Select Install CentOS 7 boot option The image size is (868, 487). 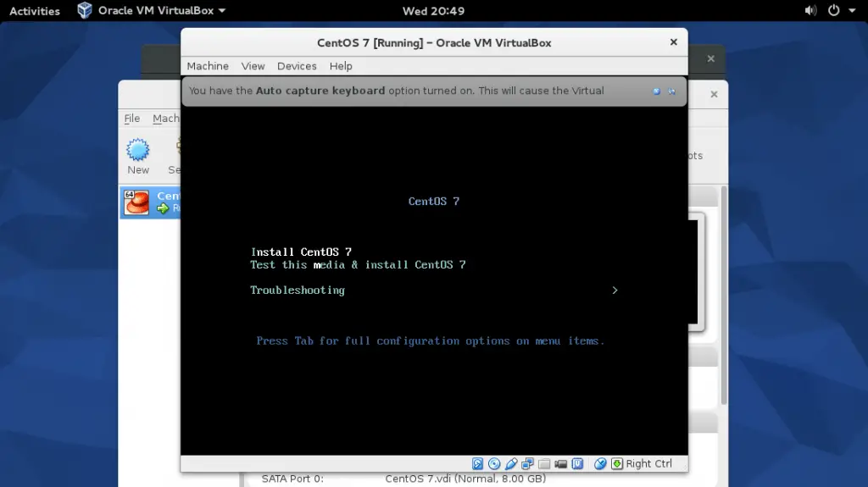point(301,252)
